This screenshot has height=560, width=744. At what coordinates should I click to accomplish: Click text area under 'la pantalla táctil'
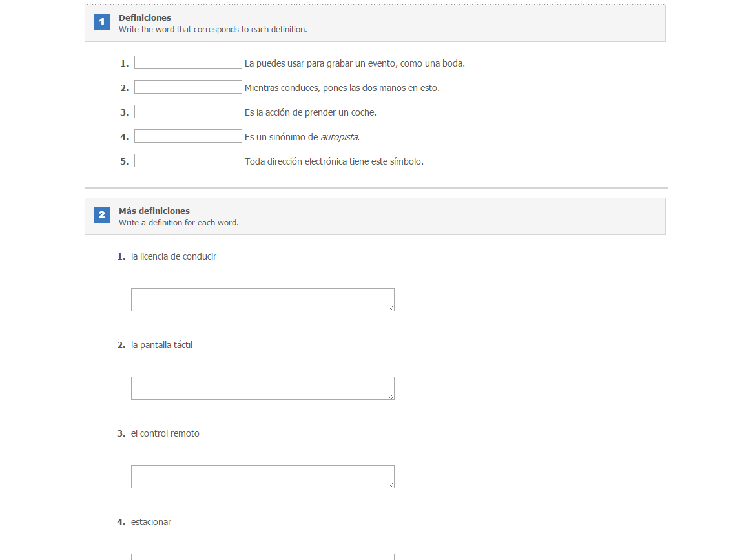262,388
